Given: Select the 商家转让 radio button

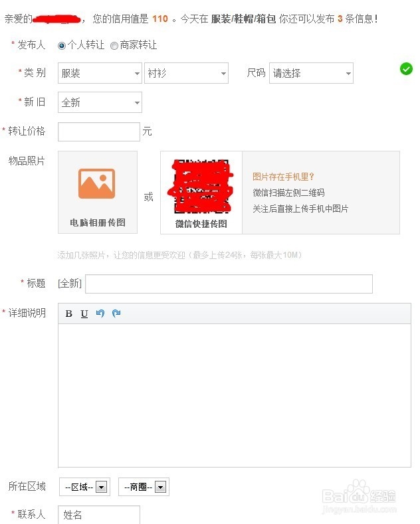Looking at the screenshot, I should [114, 45].
